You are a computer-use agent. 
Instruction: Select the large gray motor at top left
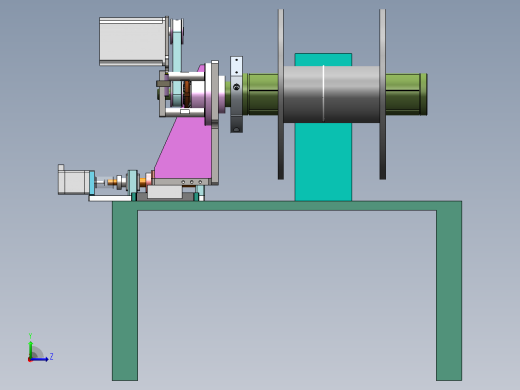click(x=133, y=41)
